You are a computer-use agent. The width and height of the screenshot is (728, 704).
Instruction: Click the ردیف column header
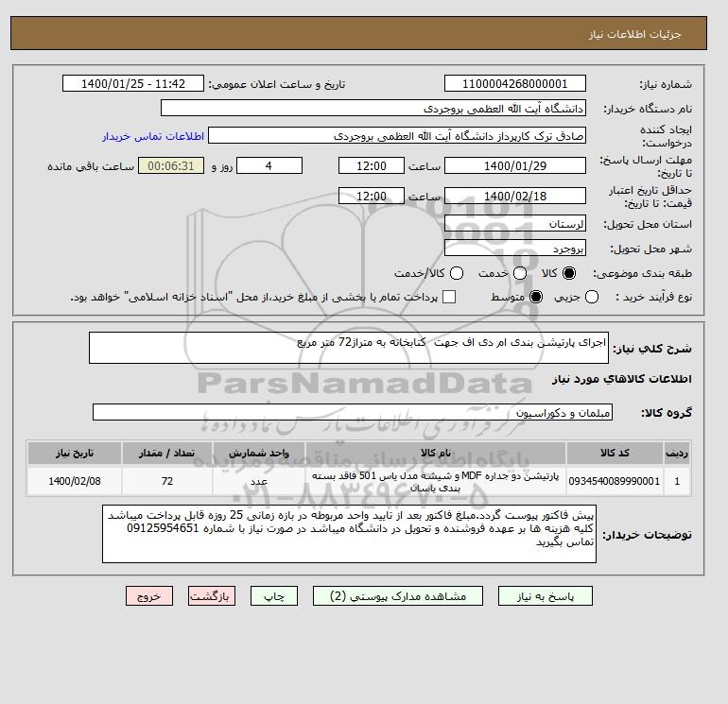pos(676,453)
